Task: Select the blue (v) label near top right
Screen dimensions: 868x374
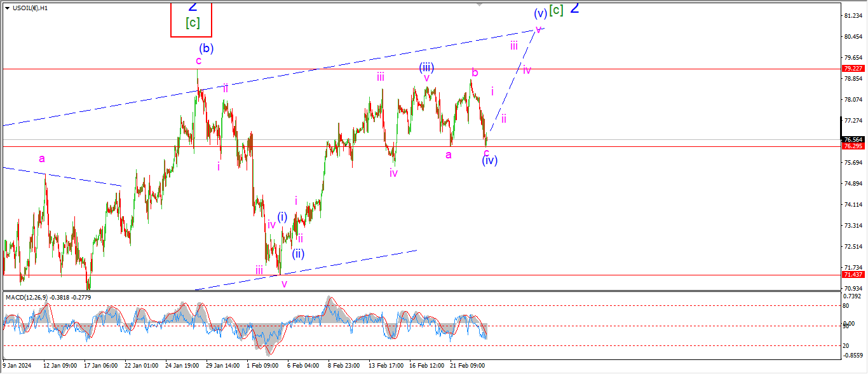Action: point(540,13)
